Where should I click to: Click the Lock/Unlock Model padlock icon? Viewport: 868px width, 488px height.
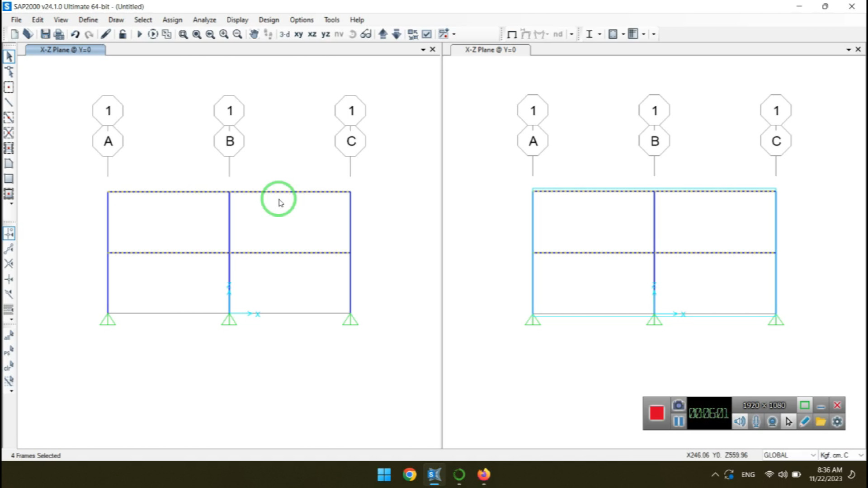(123, 34)
